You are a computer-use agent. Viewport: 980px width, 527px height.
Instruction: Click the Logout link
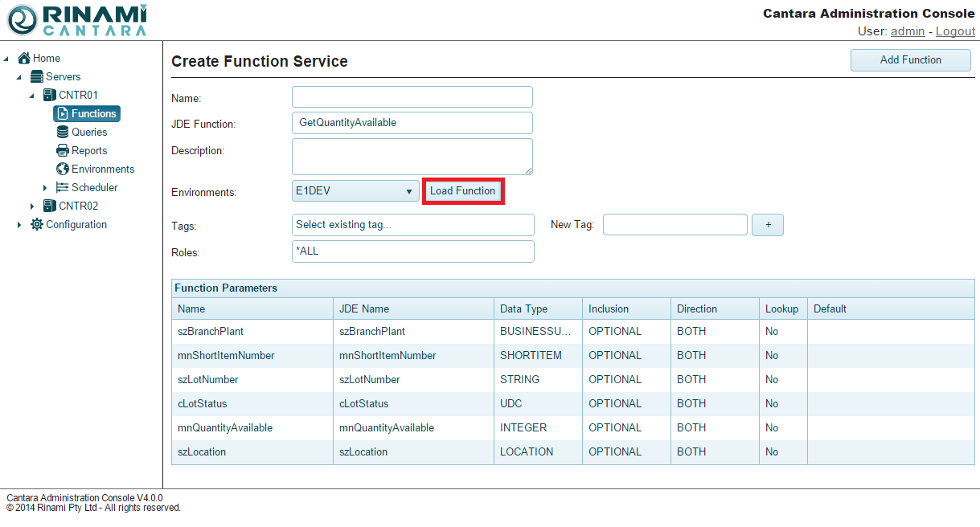click(955, 31)
